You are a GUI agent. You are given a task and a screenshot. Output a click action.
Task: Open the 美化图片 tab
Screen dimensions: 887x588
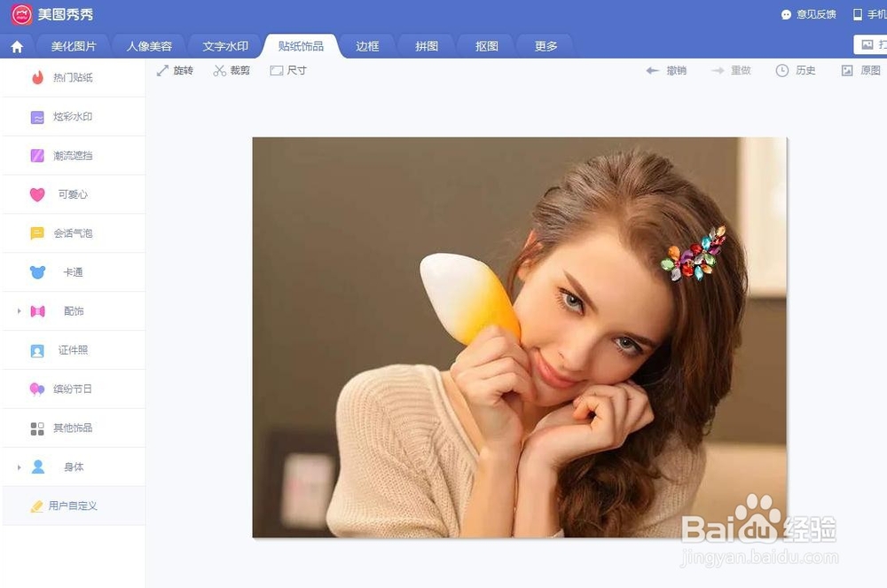[74, 46]
